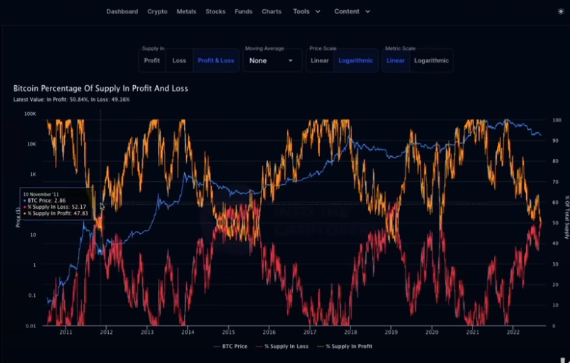Open the Moving Average None dropdown
The image size is (571, 363).
pos(272,61)
